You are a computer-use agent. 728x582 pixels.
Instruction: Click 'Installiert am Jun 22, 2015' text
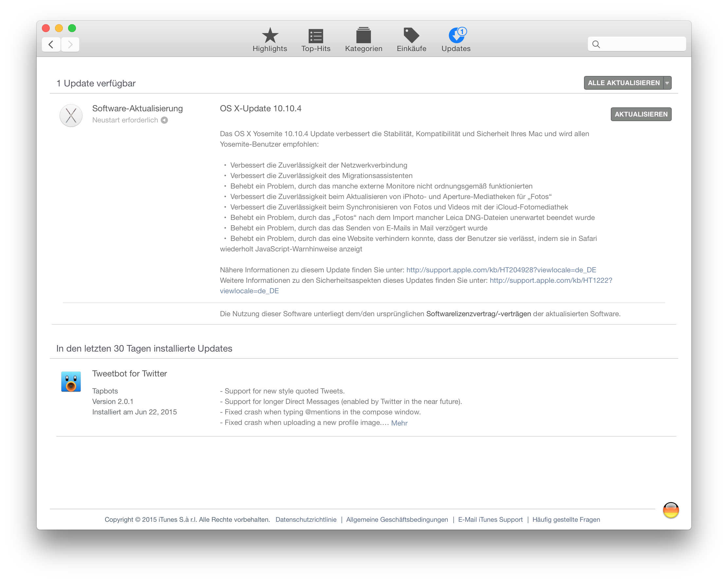pyautogui.click(x=135, y=412)
